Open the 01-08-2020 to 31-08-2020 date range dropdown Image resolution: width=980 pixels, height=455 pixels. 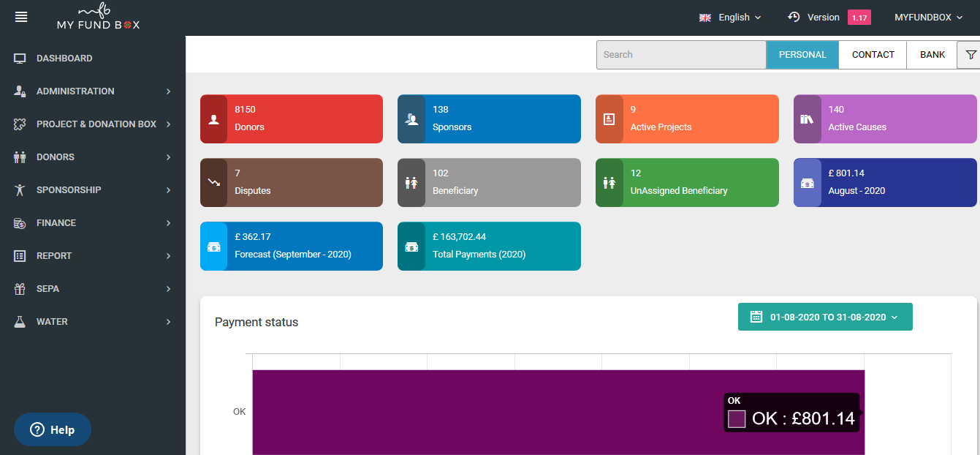[x=825, y=317]
